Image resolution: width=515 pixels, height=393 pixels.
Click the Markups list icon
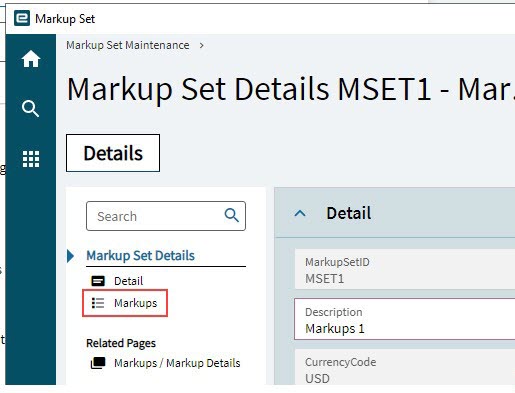point(98,303)
